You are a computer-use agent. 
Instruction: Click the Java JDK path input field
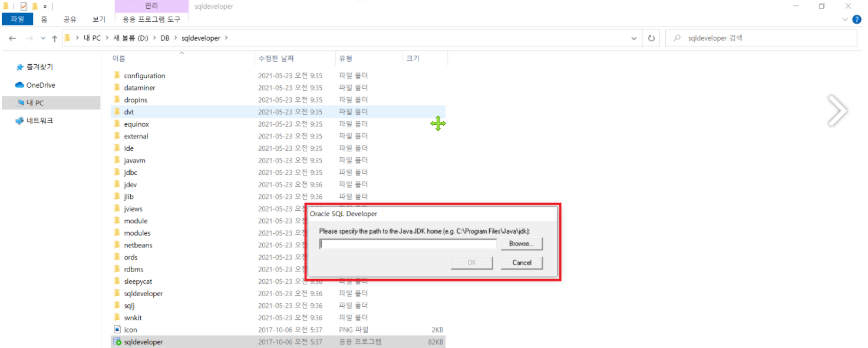pos(408,244)
